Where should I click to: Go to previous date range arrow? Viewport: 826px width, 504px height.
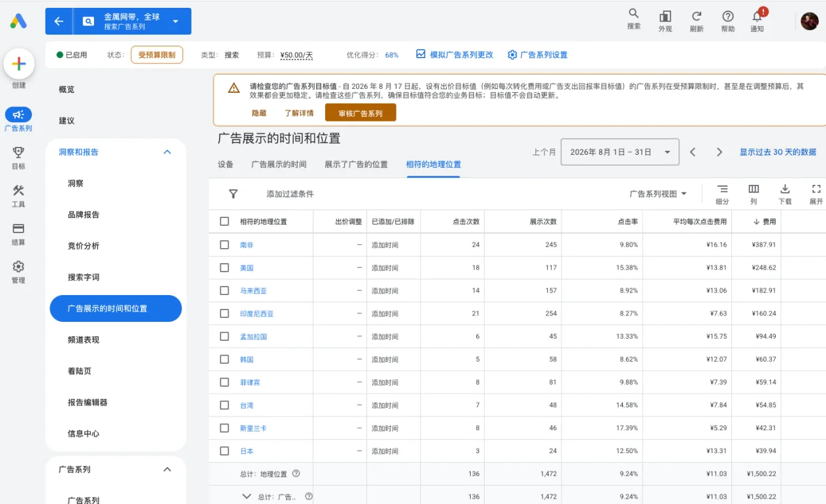pos(693,152)
